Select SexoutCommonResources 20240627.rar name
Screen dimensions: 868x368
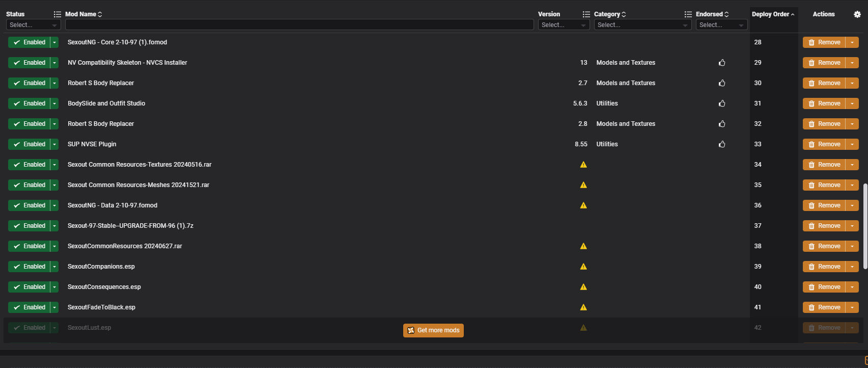(125, 246)
